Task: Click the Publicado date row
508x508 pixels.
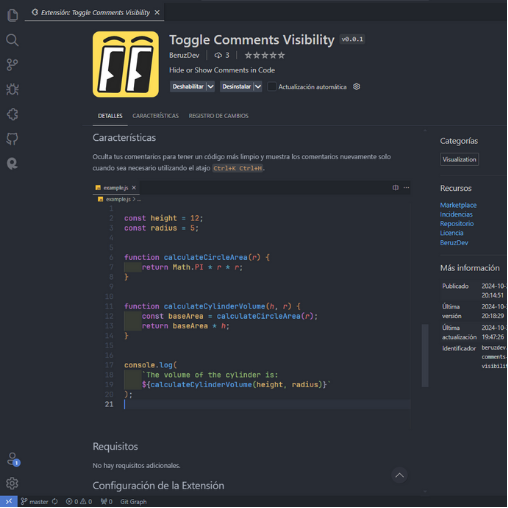Action: (474, 291)
